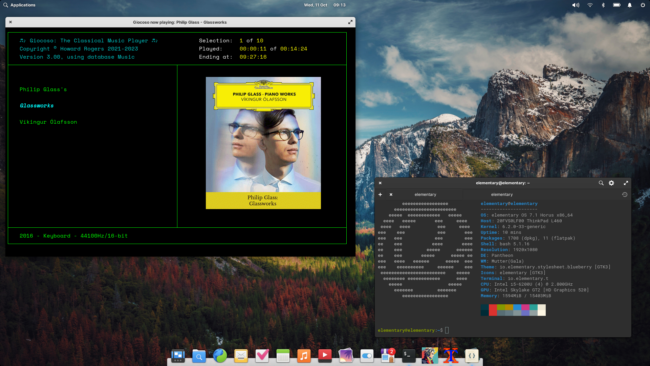The width and height of the screenshot is (650, 366).
Task: Open the Calendar icon in the dock
Action: 283,356
